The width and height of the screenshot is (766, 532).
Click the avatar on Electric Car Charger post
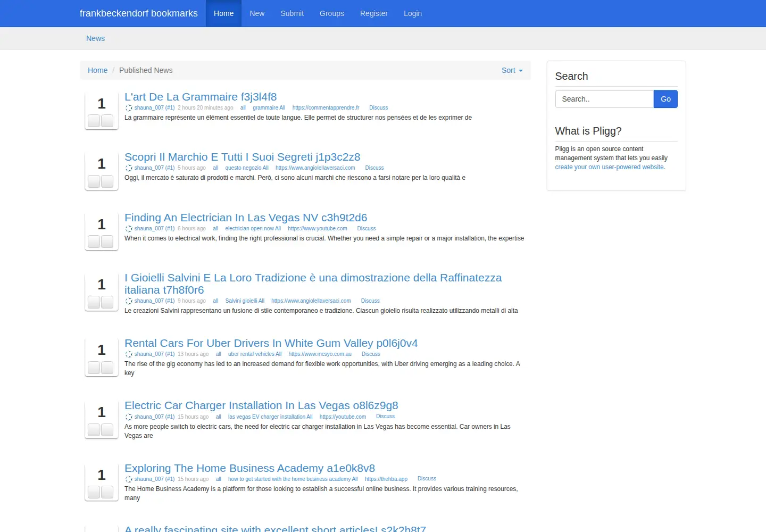coord(129,417)
